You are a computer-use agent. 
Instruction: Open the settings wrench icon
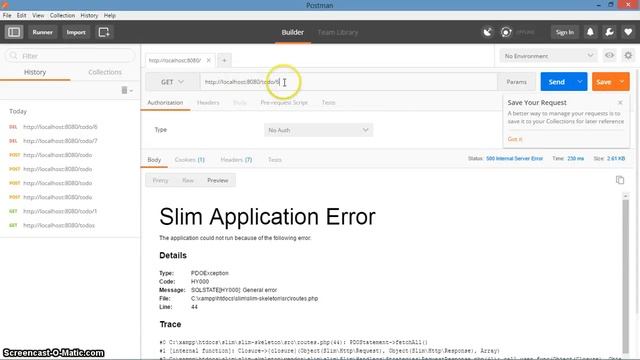pos(609,32)
